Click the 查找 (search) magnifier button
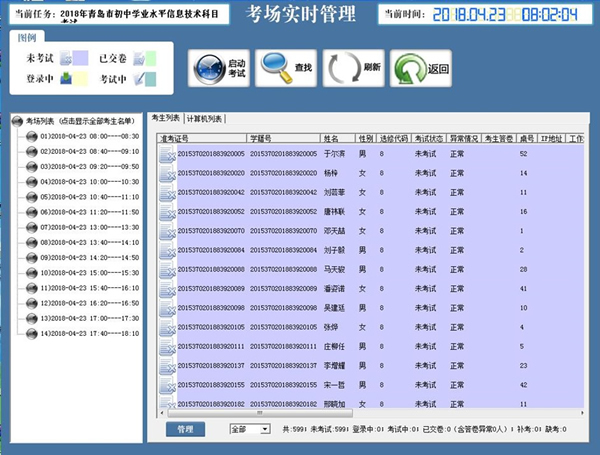Screen dimensions: 600x455 [287, 70]
